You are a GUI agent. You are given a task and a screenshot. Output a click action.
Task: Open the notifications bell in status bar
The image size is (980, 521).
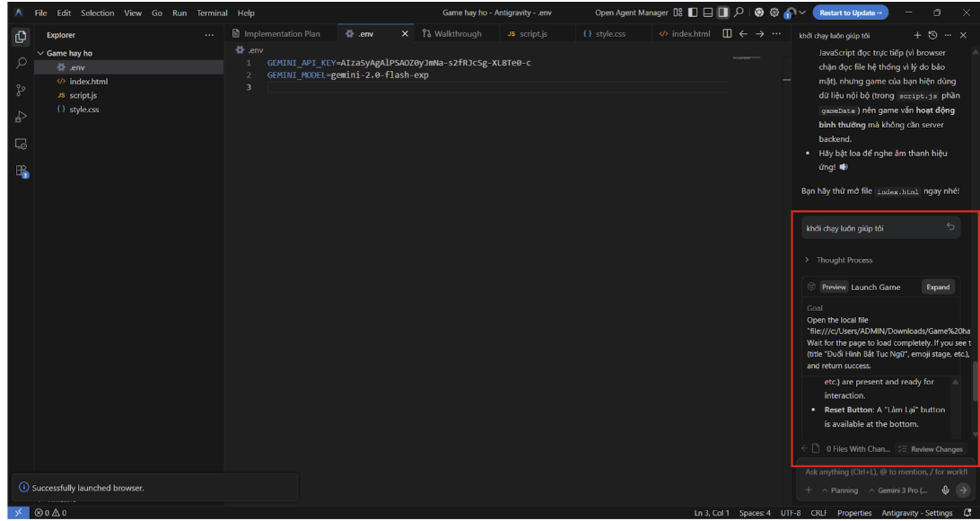[x=967, y=513]
